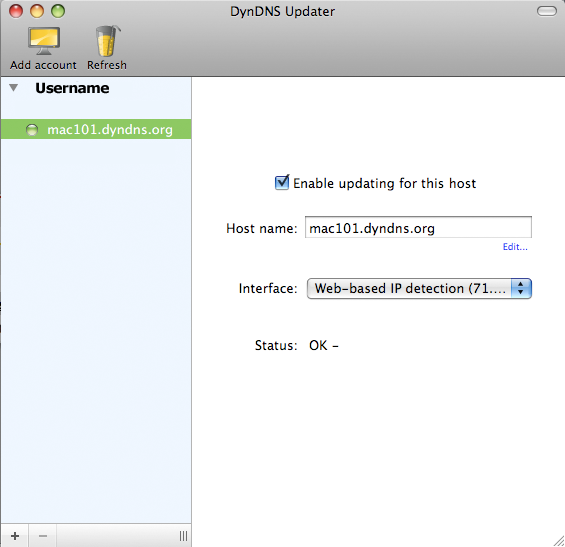Minimize the window with the yellow button
Screen dimensions: 565x547
click(x=37, y=11)
